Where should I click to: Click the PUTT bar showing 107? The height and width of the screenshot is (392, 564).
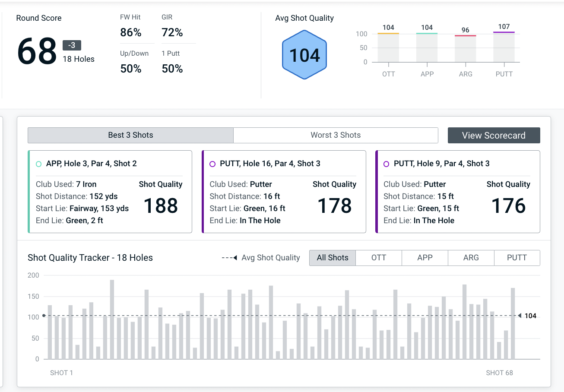pyautogui.click(x=504, y=47)
